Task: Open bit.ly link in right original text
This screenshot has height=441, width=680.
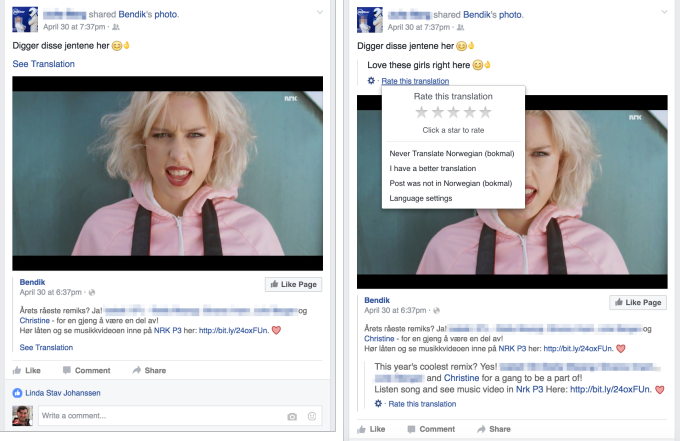Action: 578,349
